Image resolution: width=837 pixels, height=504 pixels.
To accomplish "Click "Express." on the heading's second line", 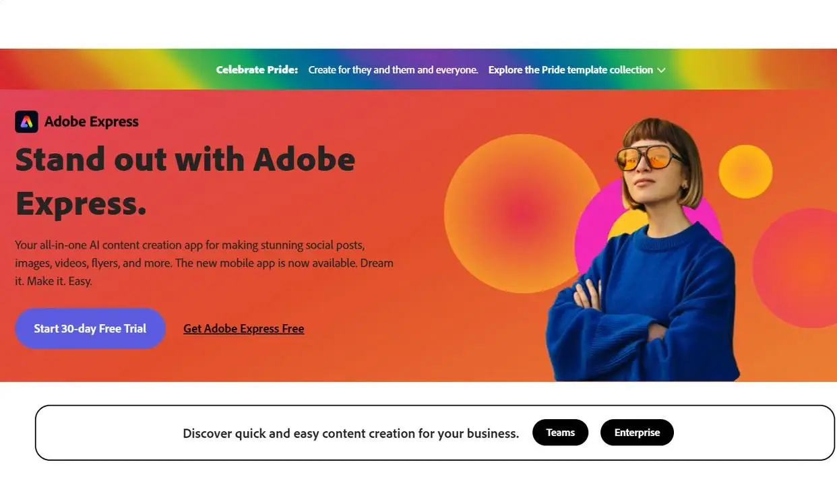I will pyautogui.click(x=81, y=203).
